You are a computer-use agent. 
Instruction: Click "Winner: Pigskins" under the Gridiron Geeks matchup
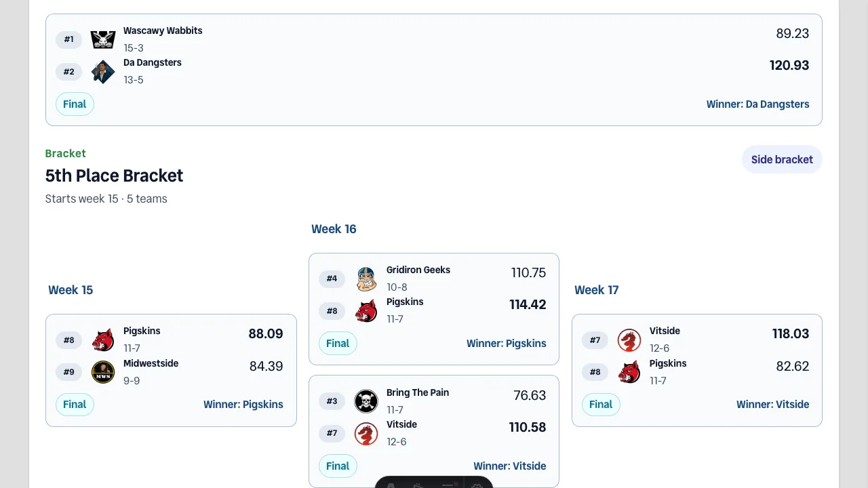click(x=507, y=344)
